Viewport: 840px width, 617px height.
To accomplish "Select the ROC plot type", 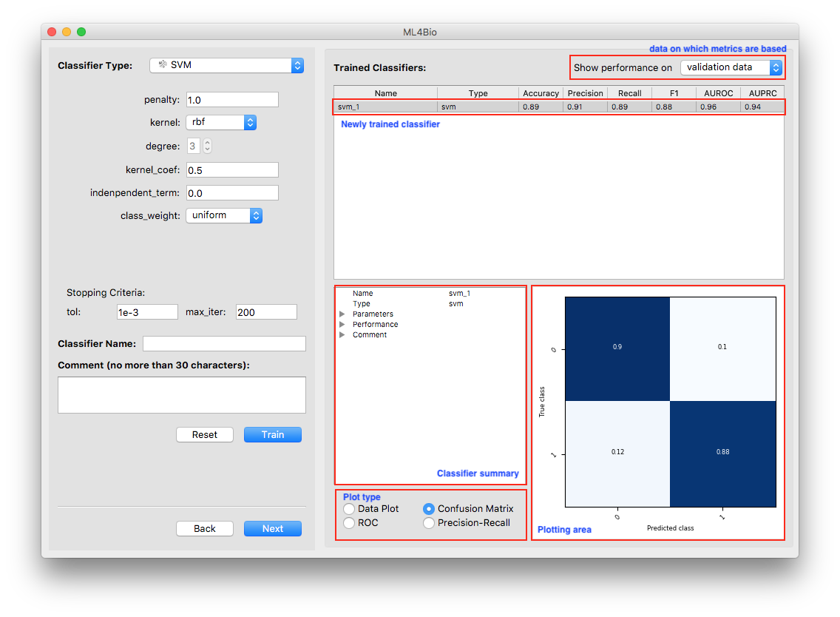I will click(349, 523).
